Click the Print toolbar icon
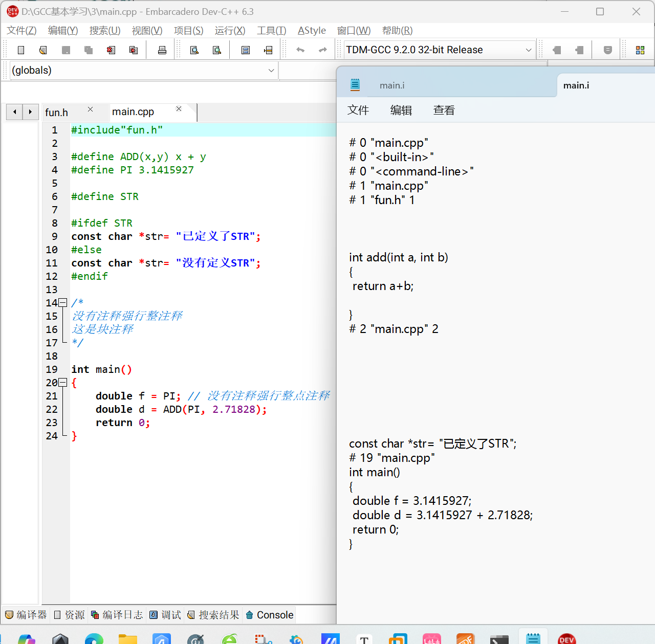 click(x=162, y=50)
